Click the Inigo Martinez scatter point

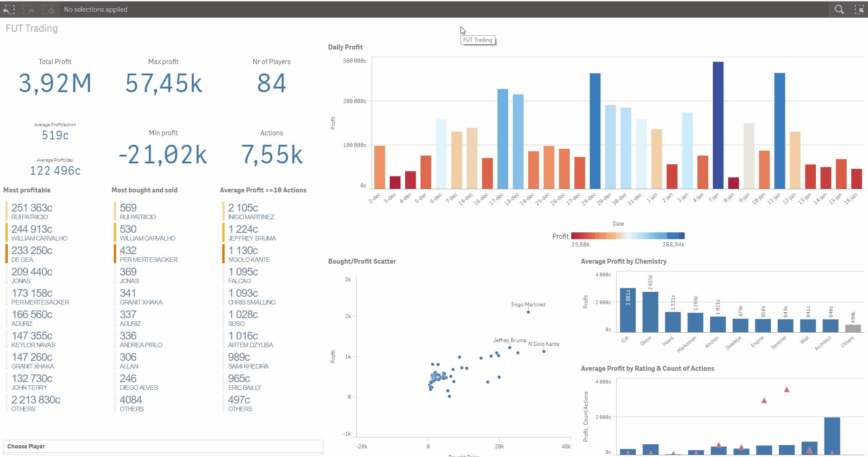pyautogui.click(x=528, y=312)
